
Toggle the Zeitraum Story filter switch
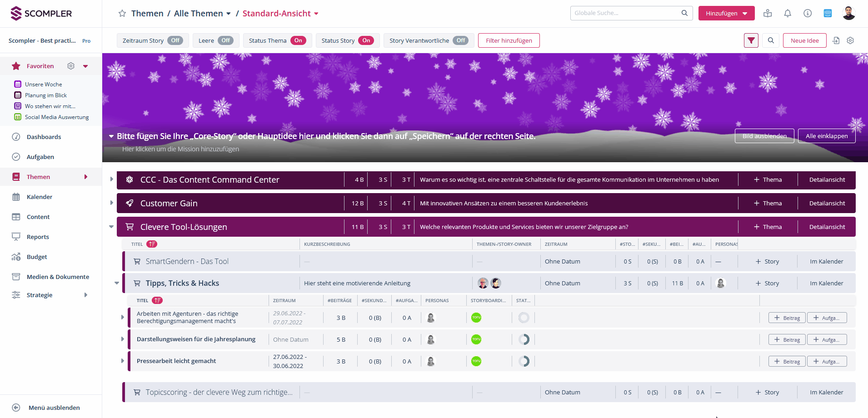(x=175, y=40)
